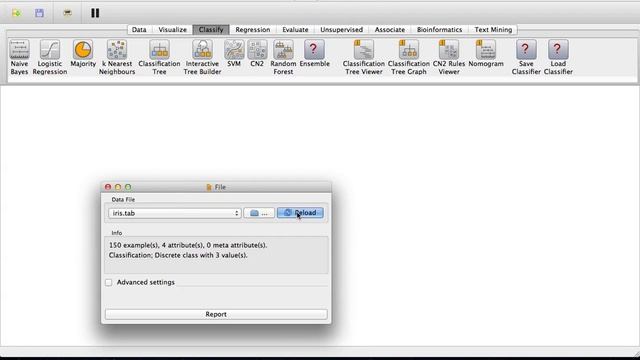Screen dimensions: 640x360
Task: Add the Classification Tree widget
Action: point(159,57)
